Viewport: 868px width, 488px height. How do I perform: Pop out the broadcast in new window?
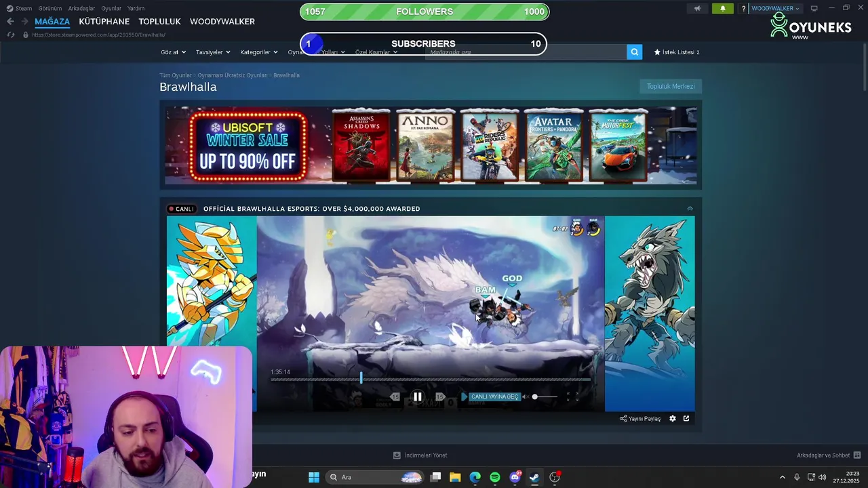click(x=686, y=418)
